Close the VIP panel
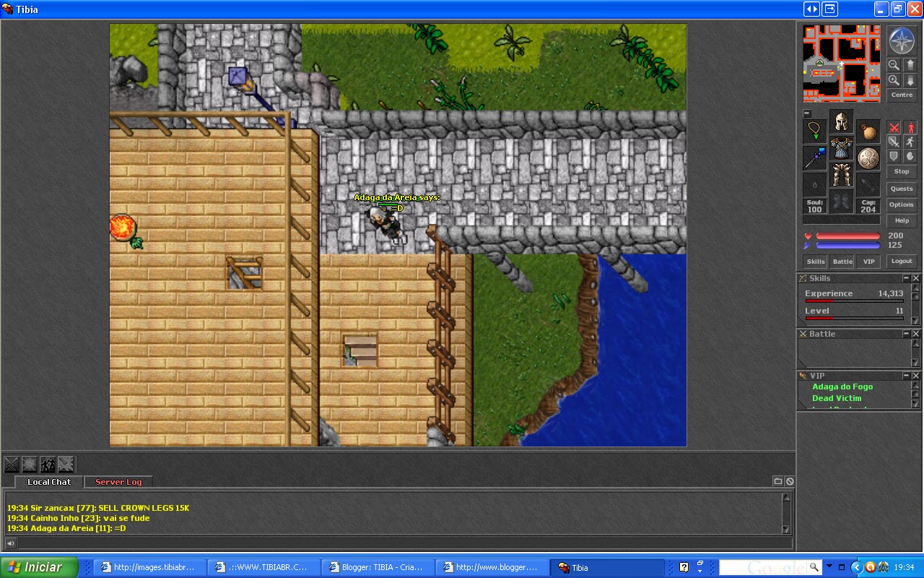The image size is (924, 578). [x=916, y=376]
